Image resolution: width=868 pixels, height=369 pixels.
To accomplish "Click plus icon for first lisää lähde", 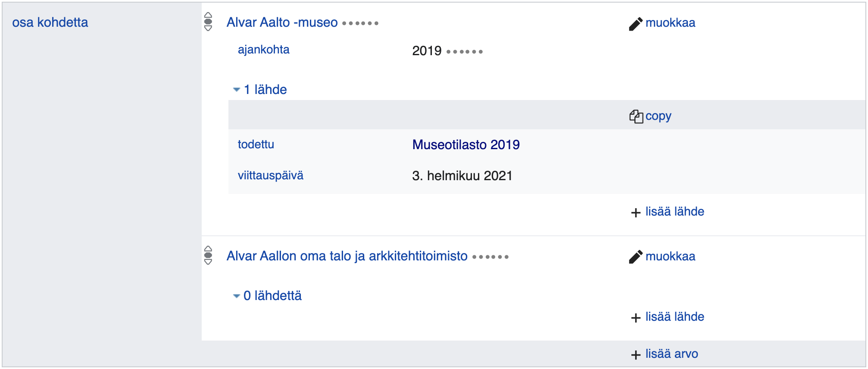I will coord(636,213).
